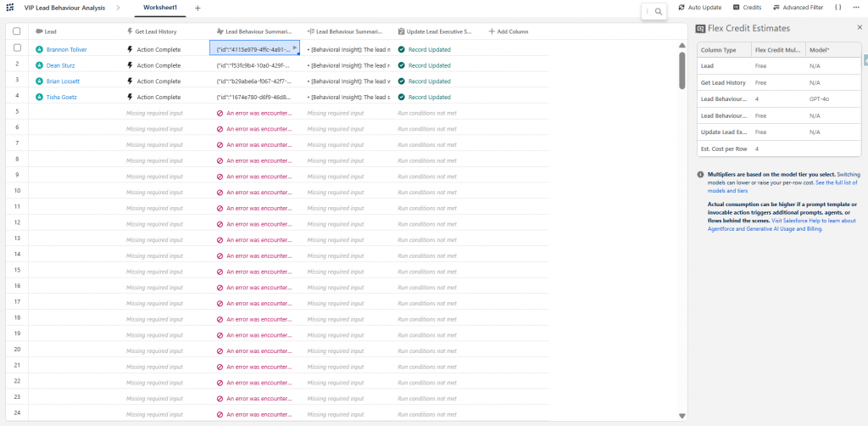Open the Credits panel button
This screenshot has height=426, width=868.
tap(748, 8)
